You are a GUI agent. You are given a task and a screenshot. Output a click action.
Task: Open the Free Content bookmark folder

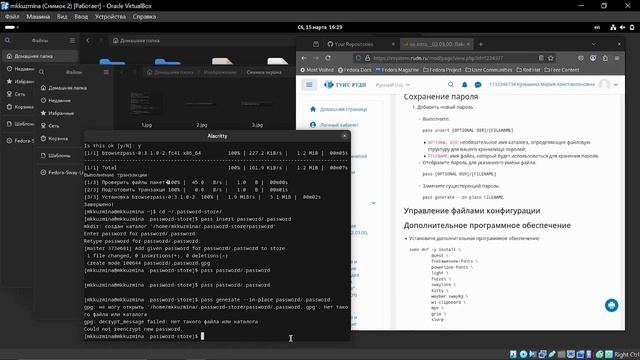coord(562,70)
